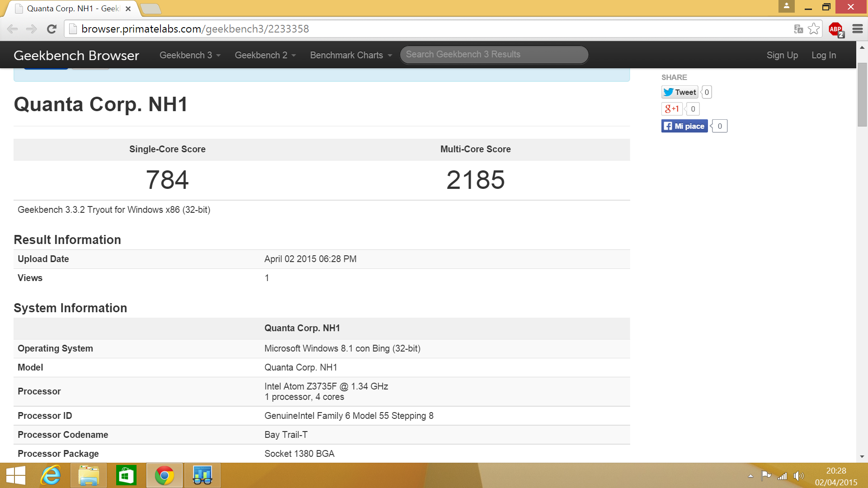
Task: Click the Tweet share button
Action: coord(680,92)
